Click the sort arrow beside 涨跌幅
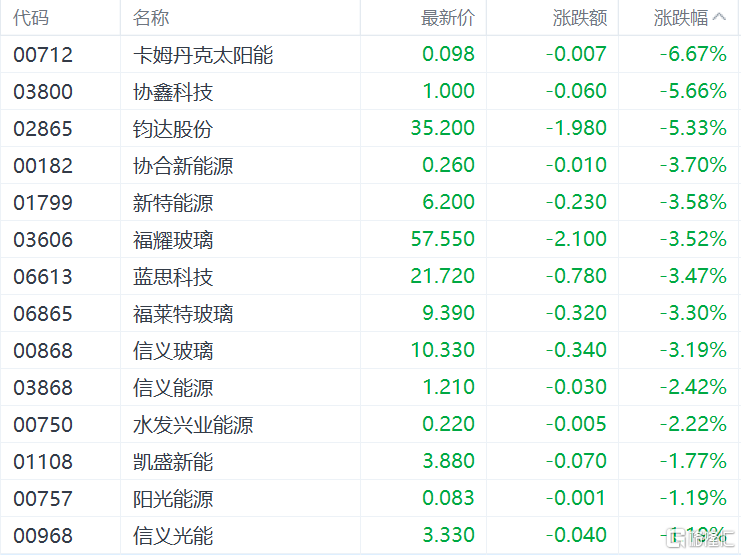Viewport: 741px width, 555px height. coord(720,17)
